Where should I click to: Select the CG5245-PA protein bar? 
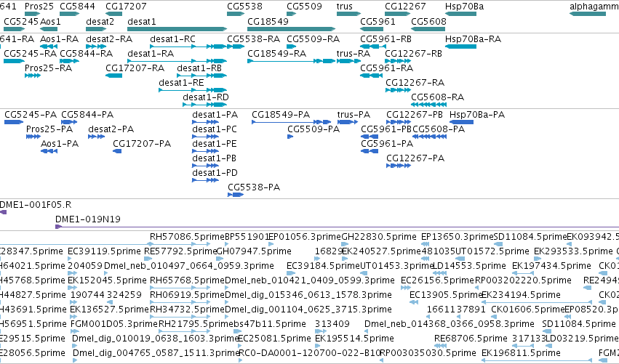14,122
